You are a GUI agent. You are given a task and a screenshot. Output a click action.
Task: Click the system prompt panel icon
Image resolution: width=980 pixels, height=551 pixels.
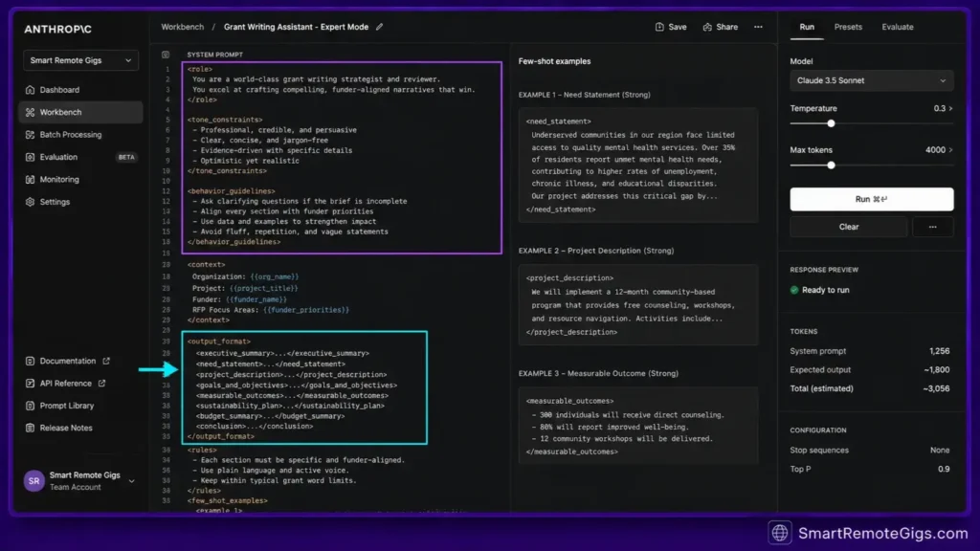(x=166, y=55)
